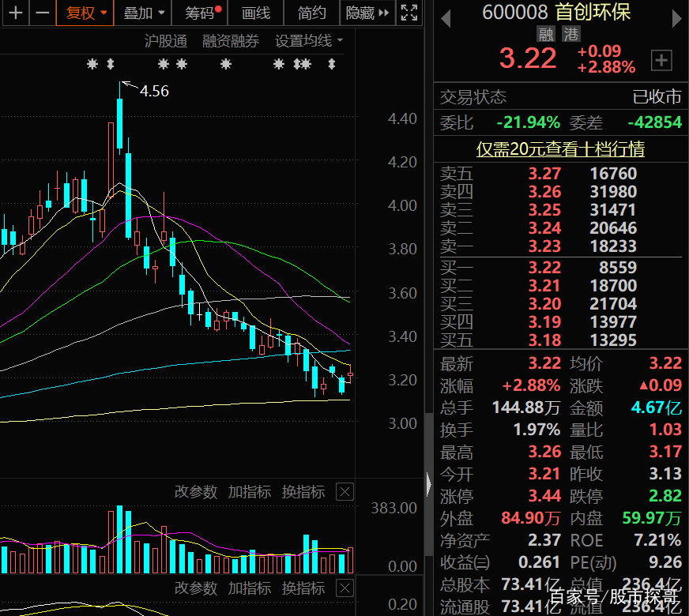Go to previous stock with left arrow

(x=446, y=17)
